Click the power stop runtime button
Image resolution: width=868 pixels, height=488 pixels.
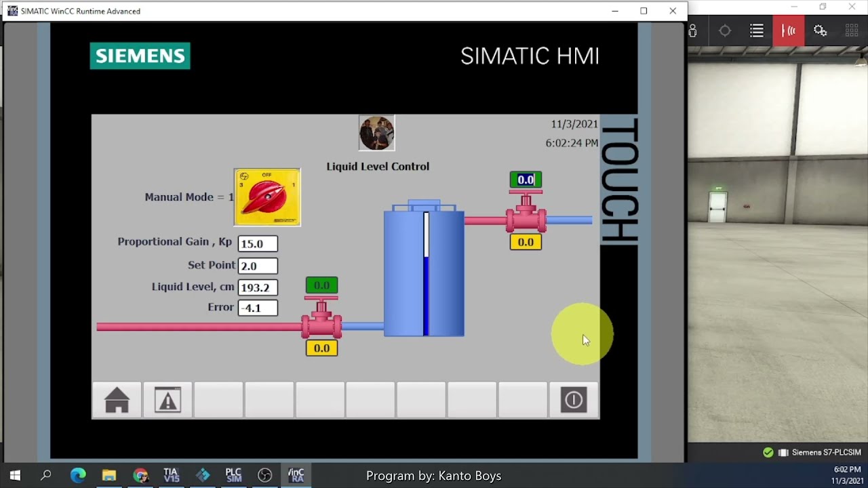[x=574, y=400]
